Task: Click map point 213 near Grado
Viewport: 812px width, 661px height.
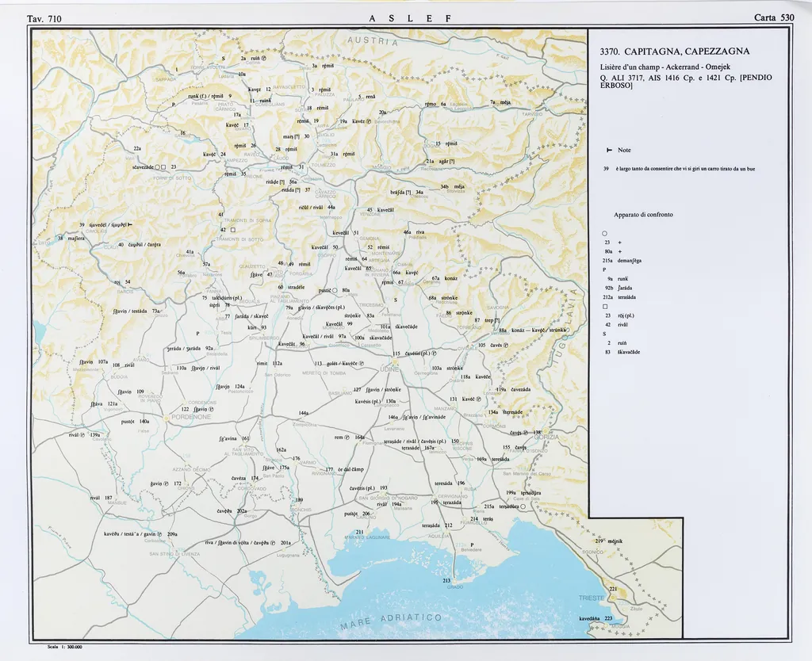Action: pyautogui.click(x=446, y=581)
